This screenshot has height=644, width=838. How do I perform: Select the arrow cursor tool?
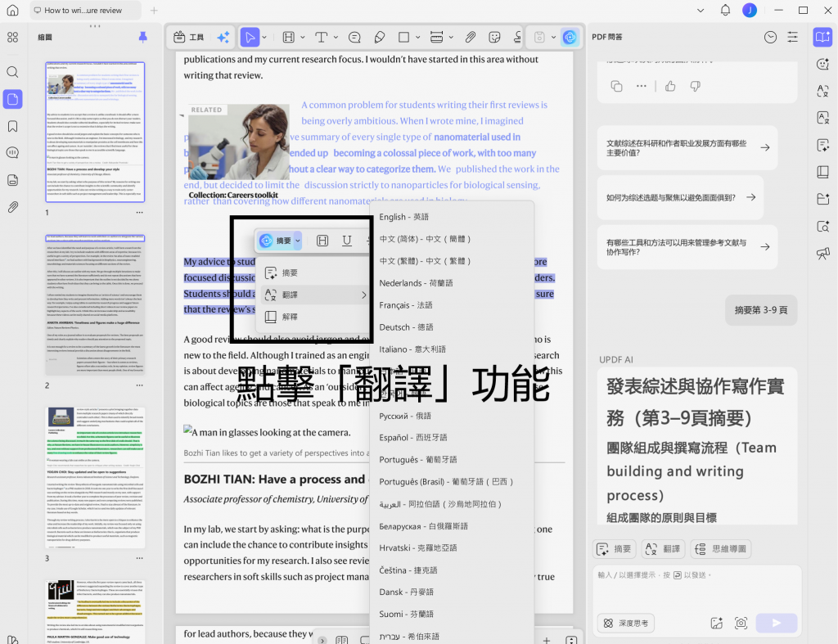(249, 37)
